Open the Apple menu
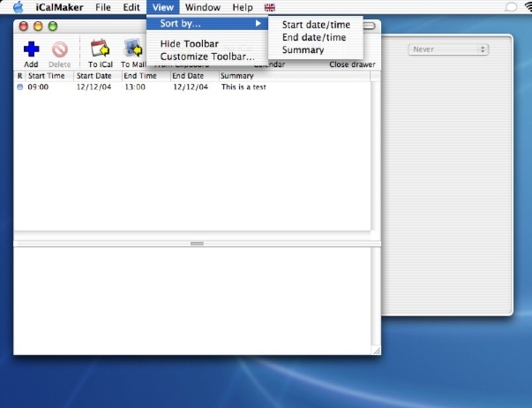This screenshot has width=532, height=408. (x=19, y=7)
